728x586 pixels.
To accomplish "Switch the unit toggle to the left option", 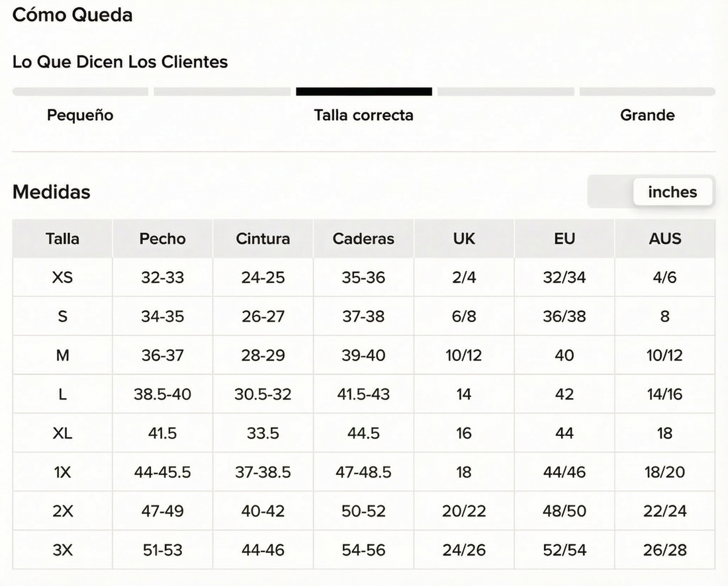I will (611, 192).
